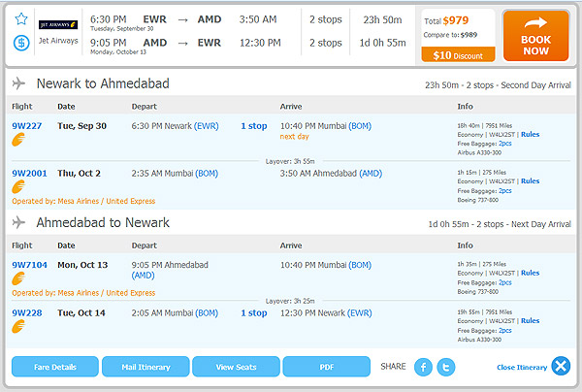This screenshot has width=582, height=392.
Task: Open Rules for flight 9W227
Action: 531,134
